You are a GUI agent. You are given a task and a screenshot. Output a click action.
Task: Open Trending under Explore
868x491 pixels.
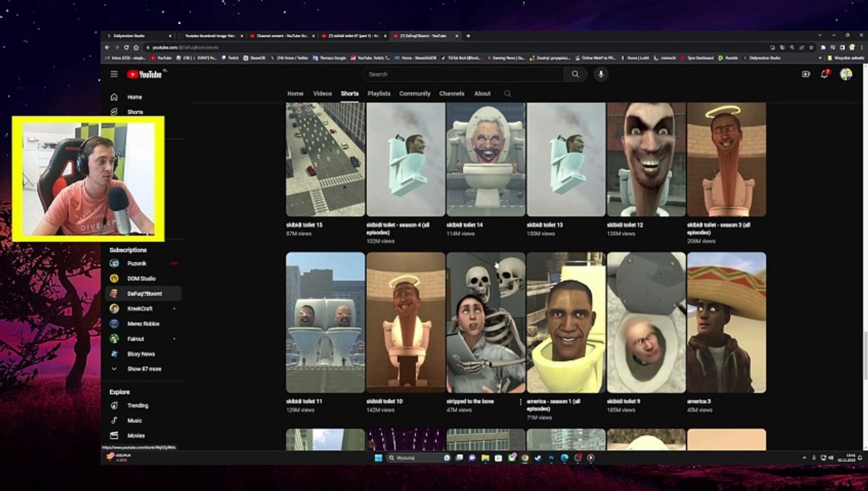point(137,405)
